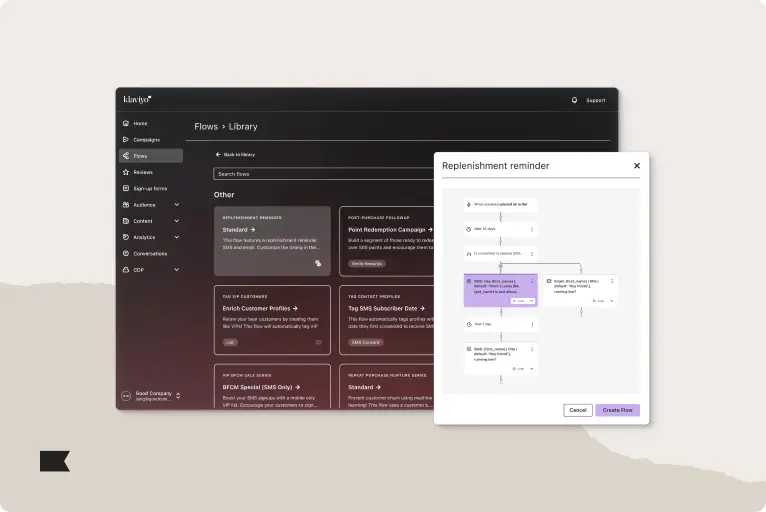Expand the CDP sidebar section
This screenshot has height=512, width=766.
pos(176,269)
